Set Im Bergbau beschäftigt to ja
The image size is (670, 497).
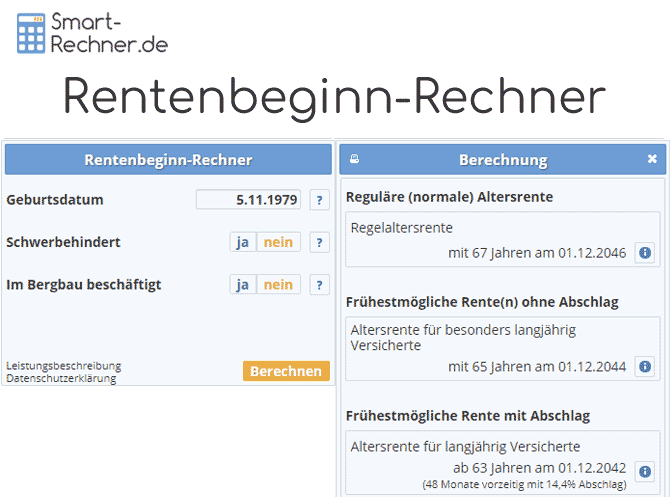pyautogui.click(x=242, y=285)
